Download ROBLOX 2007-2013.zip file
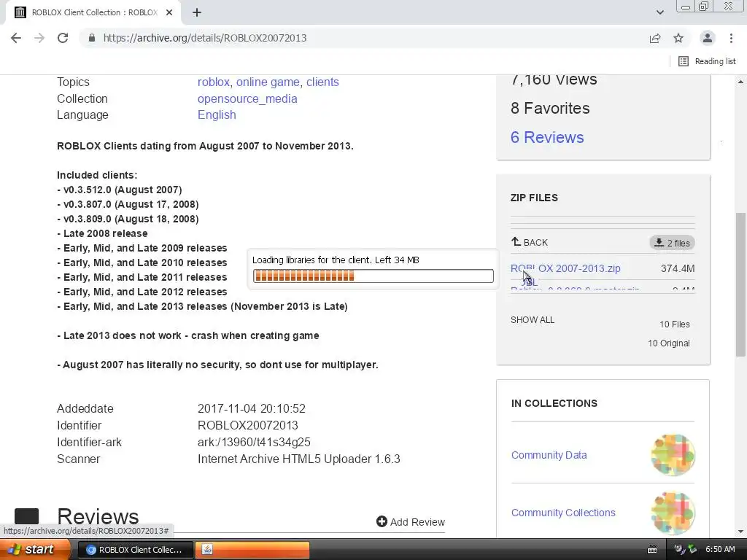This screenshot has width=747, height=560. [x=565, y=268]
